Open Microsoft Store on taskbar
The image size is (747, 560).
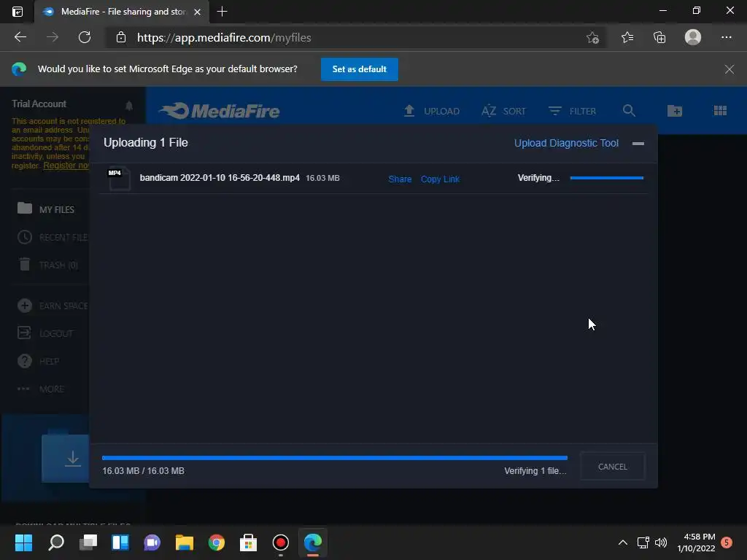coord(248,542)
